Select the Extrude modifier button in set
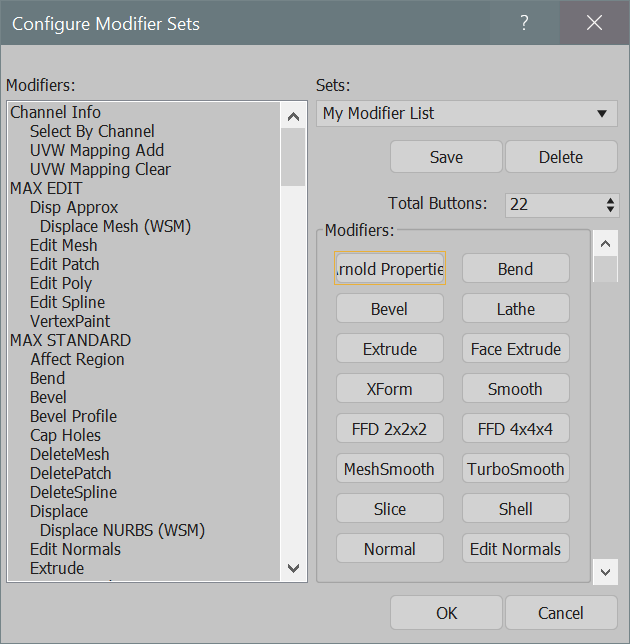The image size is (630, 644). click(x=390, y=348)
